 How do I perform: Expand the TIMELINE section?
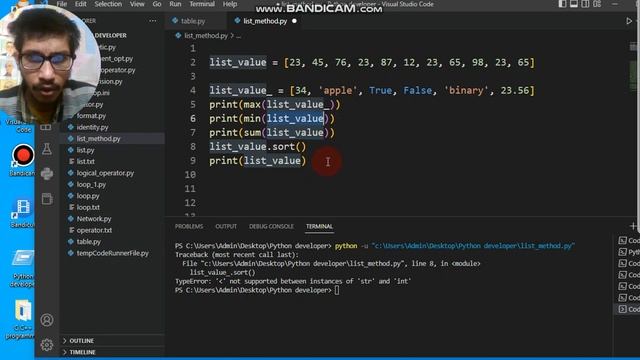pyautogui.click(x=82, y=352)
